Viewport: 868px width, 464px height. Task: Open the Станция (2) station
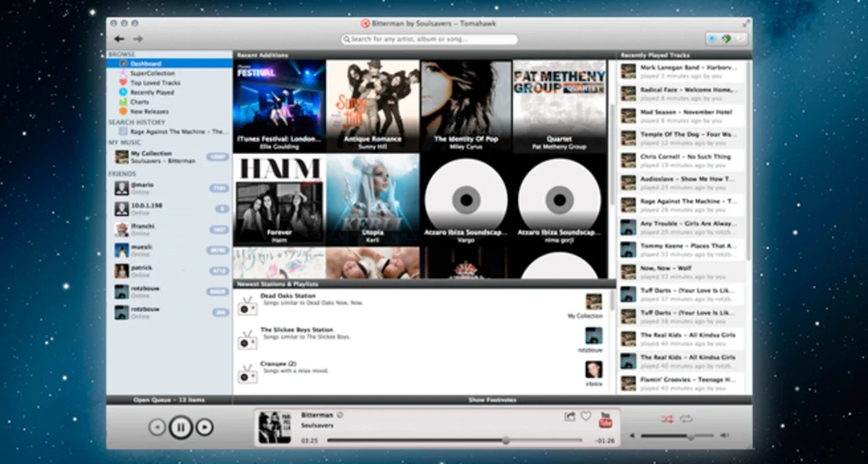pos(420,372)
